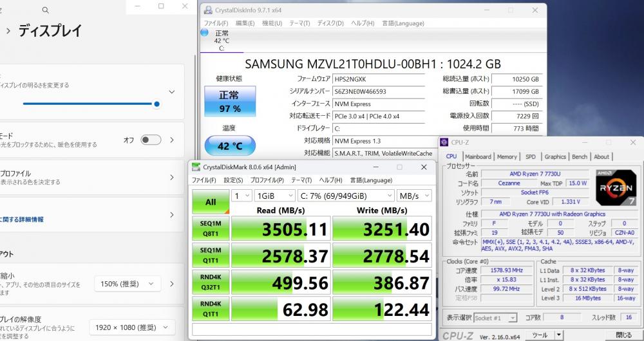Screen dimensions: 644x341
Task: Click the blue drive status orb for C:
Action: [204, 33]
